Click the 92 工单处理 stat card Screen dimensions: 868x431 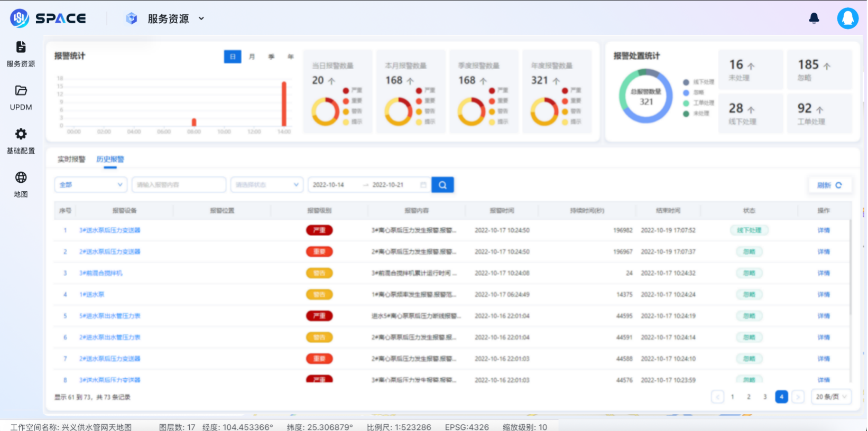click(820, 114)
